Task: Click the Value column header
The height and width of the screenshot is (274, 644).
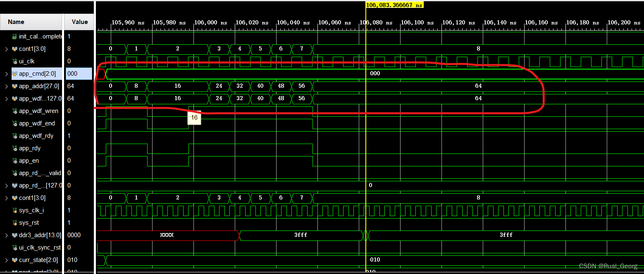Action: 79,22
